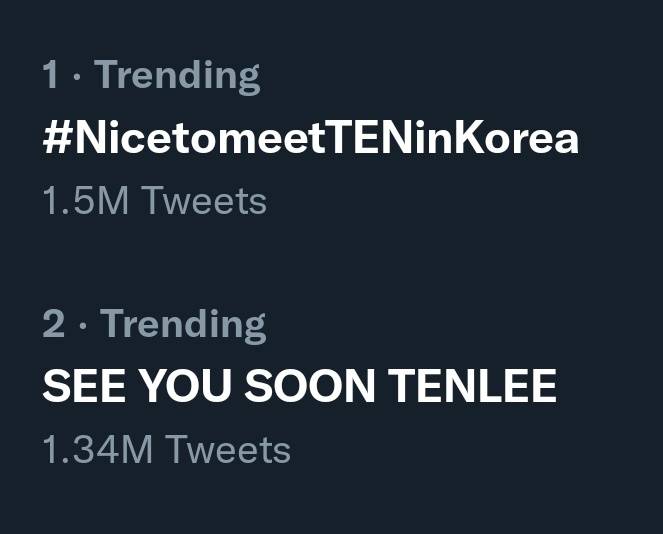Click the rank number 2 text
The image size is (663, 534).
point(53,325)
